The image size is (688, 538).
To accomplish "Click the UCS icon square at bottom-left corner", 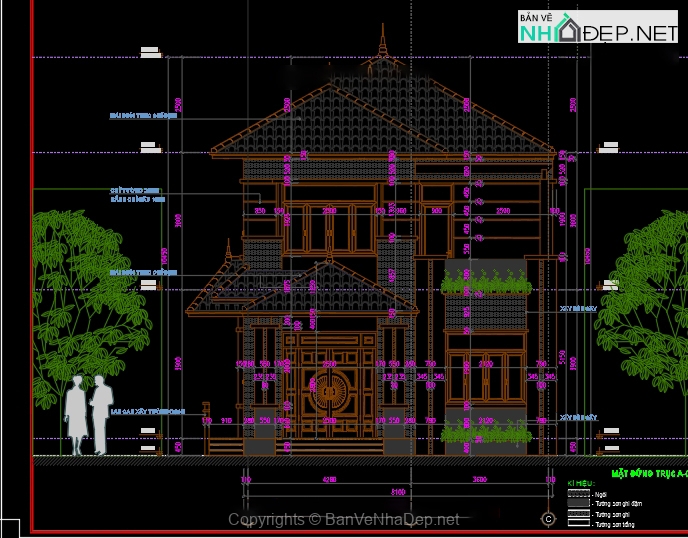I will coord(10,526).
